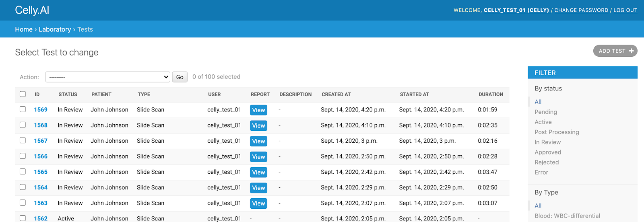The width and height of the screenshot is (644, 222).
Task: Open test ID 1569 link
Action: tap(41, 110)
